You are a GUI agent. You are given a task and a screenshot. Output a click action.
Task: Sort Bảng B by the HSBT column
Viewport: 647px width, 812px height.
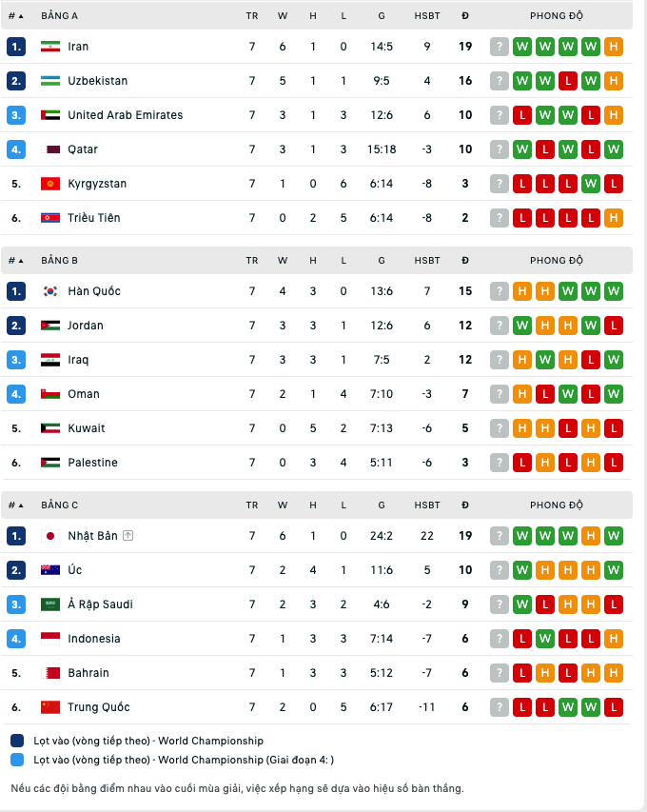[427, 261]
